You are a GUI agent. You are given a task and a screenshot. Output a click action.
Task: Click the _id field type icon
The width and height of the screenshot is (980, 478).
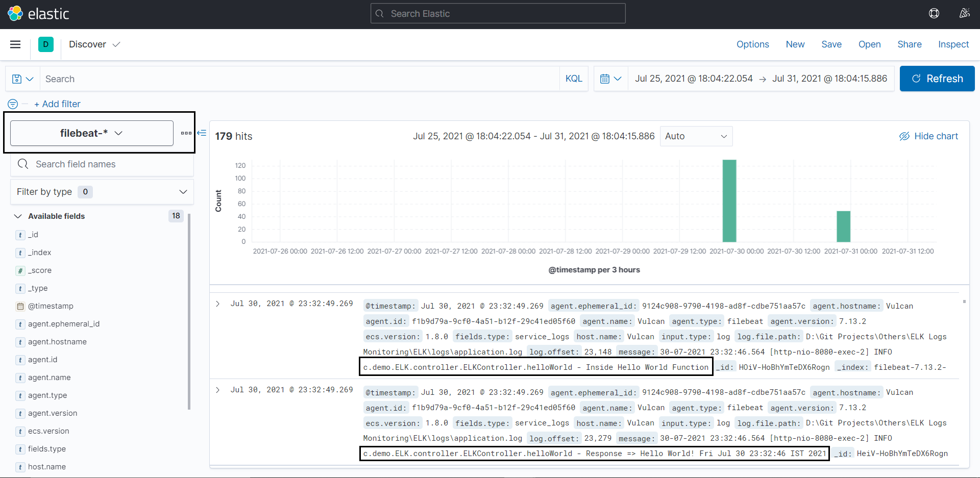pos(20,235)
